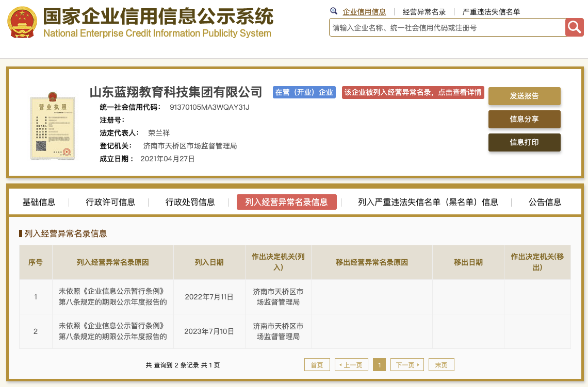
Task: Open the abnormal operation list warning details
Action: coord(413,92)
